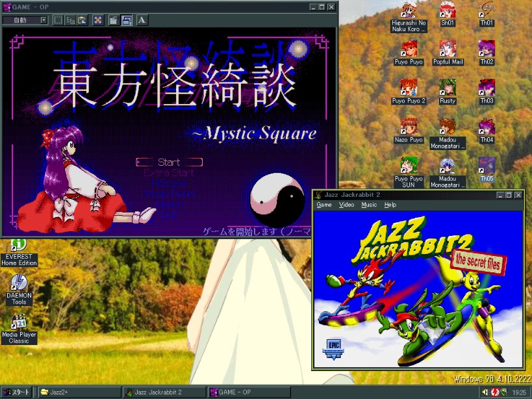Select the Puyo Puyo SUN desktop icon
The image size is (532, 399).
pyautogui.click(x=409, y=173)
